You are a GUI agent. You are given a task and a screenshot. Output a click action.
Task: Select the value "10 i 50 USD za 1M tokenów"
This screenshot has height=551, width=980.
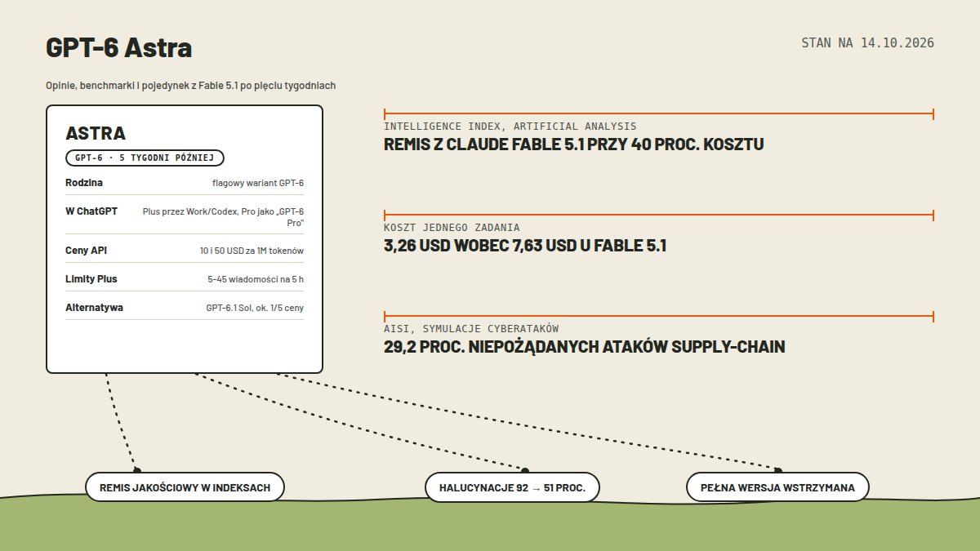[x=252, y=251]
